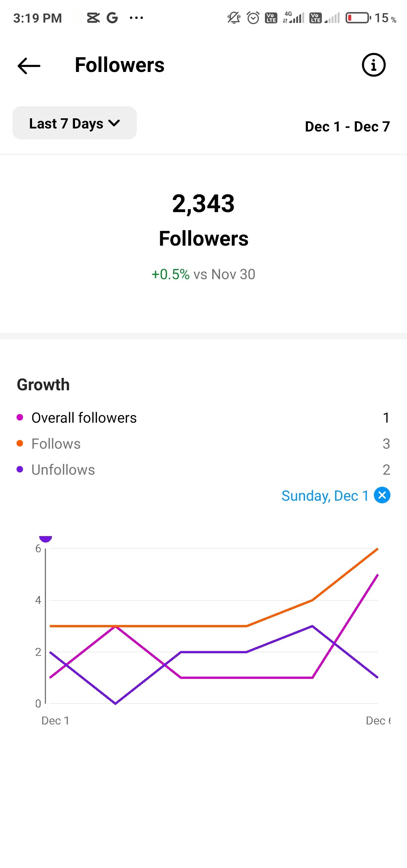Viewport: 407px width, 868px height.
Task: Tap the 2,343 Followers count
Action: pyautogui.click(x=203, y=204)
